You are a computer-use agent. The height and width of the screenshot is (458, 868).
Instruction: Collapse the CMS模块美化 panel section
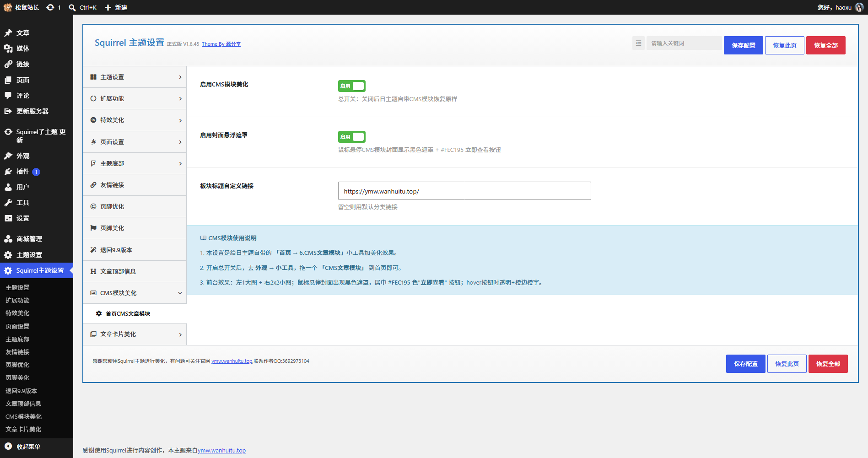(135, 293)
